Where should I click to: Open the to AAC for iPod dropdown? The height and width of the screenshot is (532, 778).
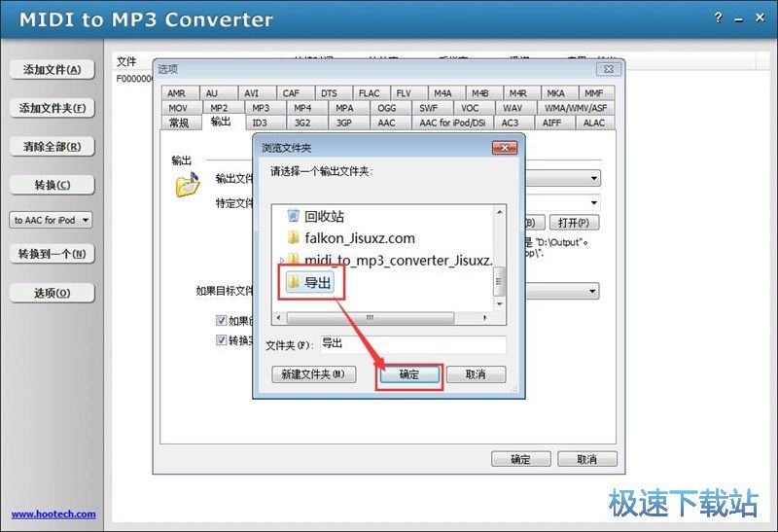(x=51, y=220)
